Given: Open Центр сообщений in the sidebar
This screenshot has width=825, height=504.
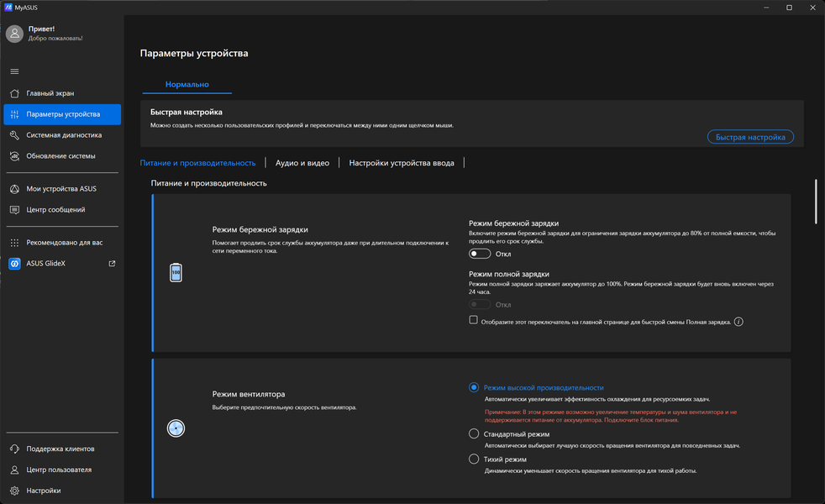Looking at the screenshot, I should [x=62, y=210].
